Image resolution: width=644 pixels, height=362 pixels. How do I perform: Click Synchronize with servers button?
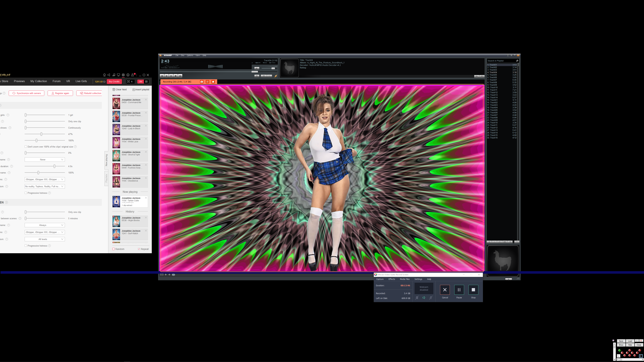26,93
